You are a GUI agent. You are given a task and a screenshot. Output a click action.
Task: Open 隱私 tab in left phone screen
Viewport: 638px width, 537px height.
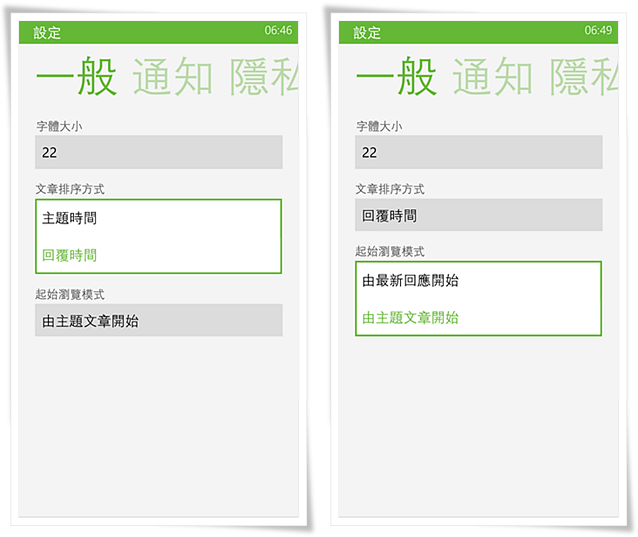pyautogui.click(x=264, y=76)
